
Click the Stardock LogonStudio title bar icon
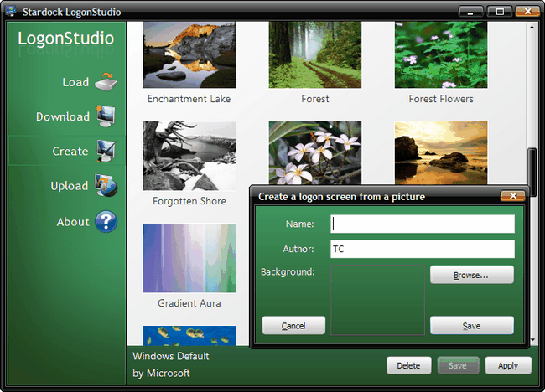click(x=11, y=12)
